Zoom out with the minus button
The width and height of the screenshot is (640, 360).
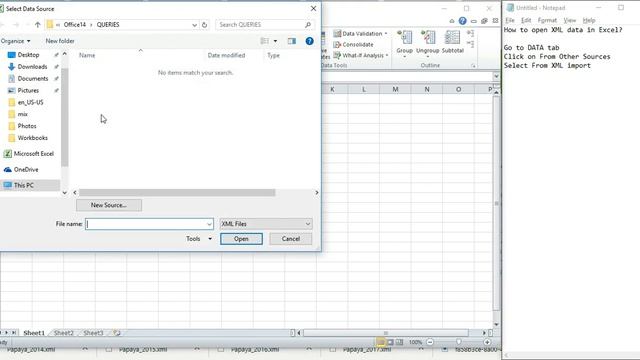430,342
